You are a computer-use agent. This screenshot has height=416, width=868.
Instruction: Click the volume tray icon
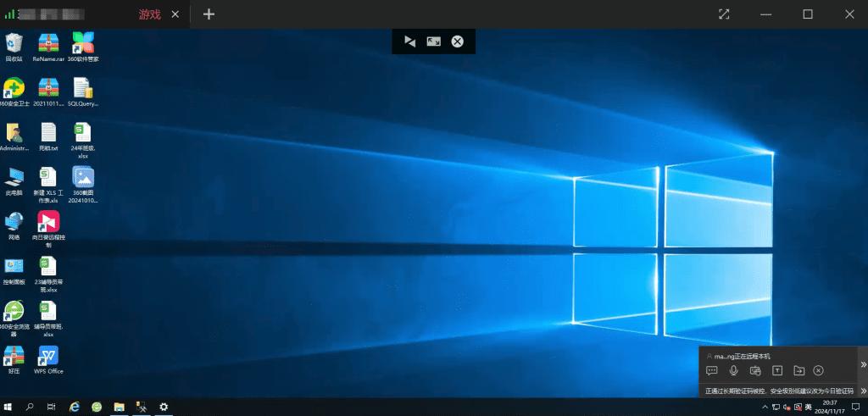[787, 408]
